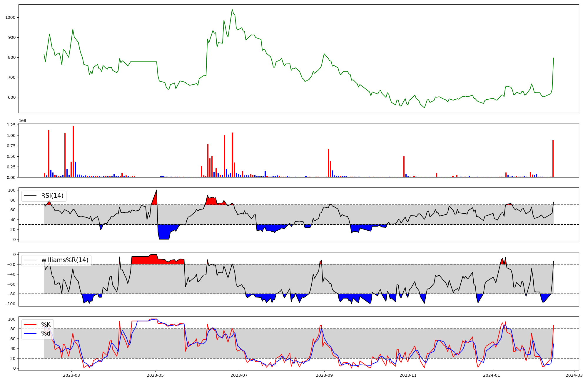Click the williams%R(14) legend label

coord(65,260)
